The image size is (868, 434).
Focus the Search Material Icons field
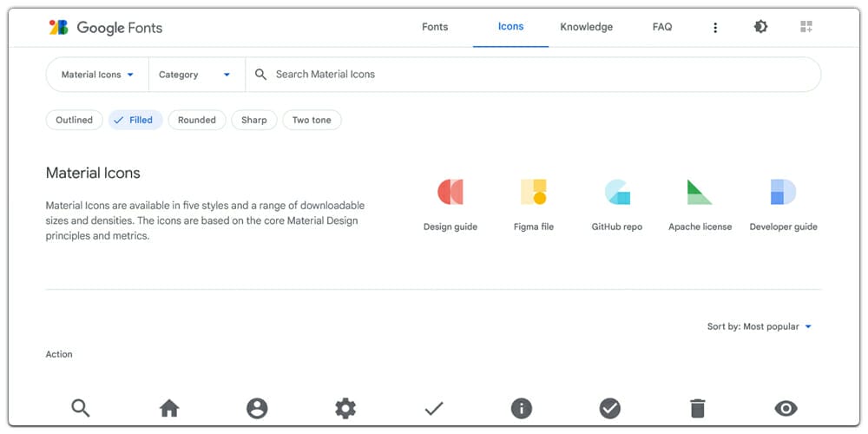tap(534, 74)
